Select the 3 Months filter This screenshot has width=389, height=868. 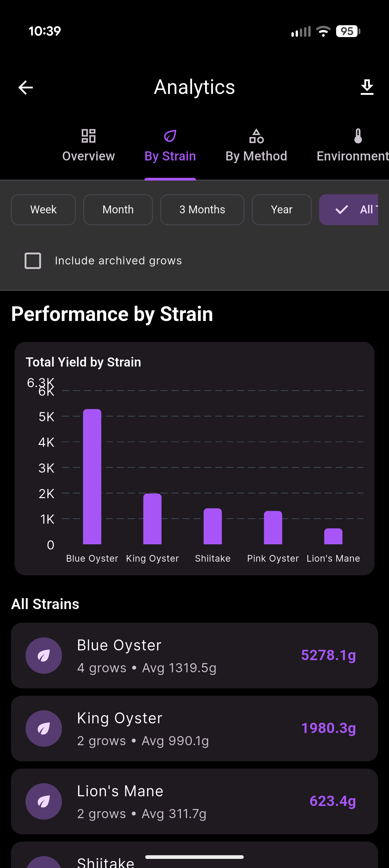pos(202,210)
